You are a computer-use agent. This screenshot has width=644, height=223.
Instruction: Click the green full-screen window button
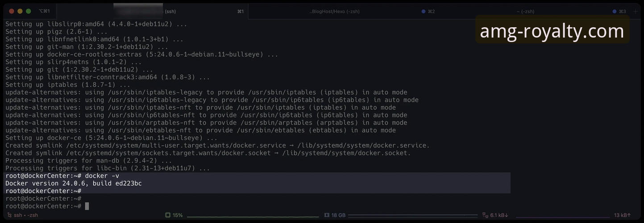coord(29,11)
